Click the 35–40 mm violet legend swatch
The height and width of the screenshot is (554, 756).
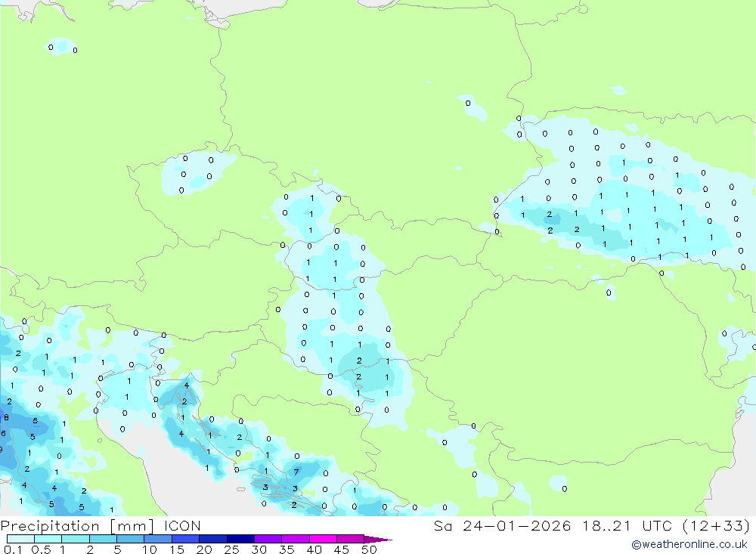tap(295, 539)
